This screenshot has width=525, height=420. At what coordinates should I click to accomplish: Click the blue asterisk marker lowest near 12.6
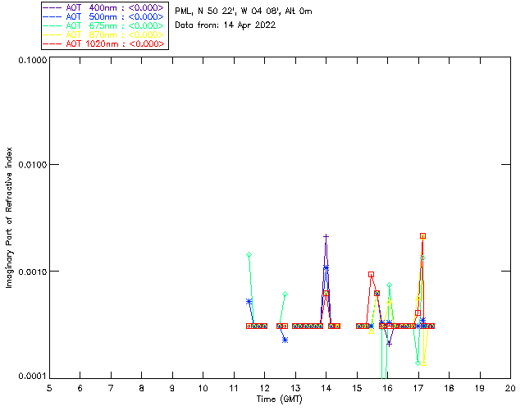(x=285, y=340)
